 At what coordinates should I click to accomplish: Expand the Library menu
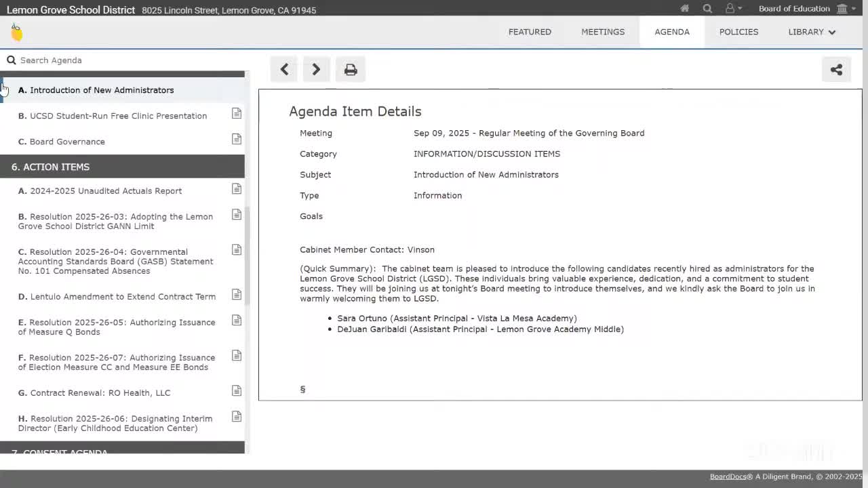point(811,32)
